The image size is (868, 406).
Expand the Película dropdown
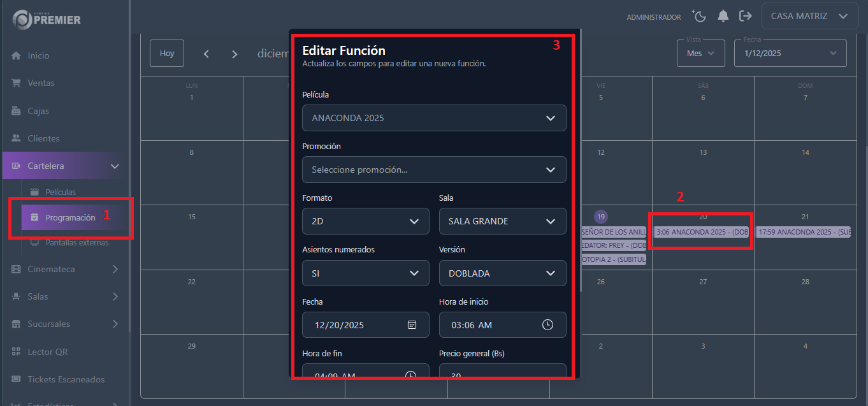[x=434, y=118]
